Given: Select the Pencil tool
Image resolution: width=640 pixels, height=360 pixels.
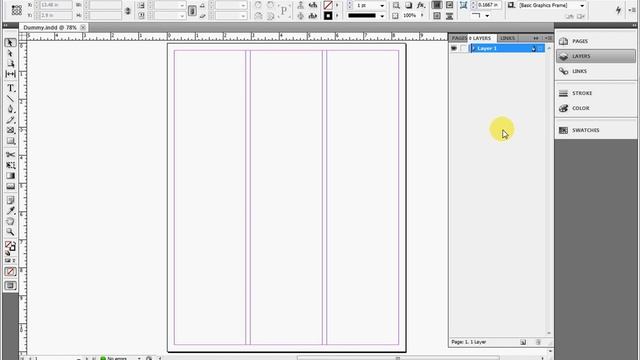Looking at the screenshot, I should pyautogui.click(x=11, y=120).
